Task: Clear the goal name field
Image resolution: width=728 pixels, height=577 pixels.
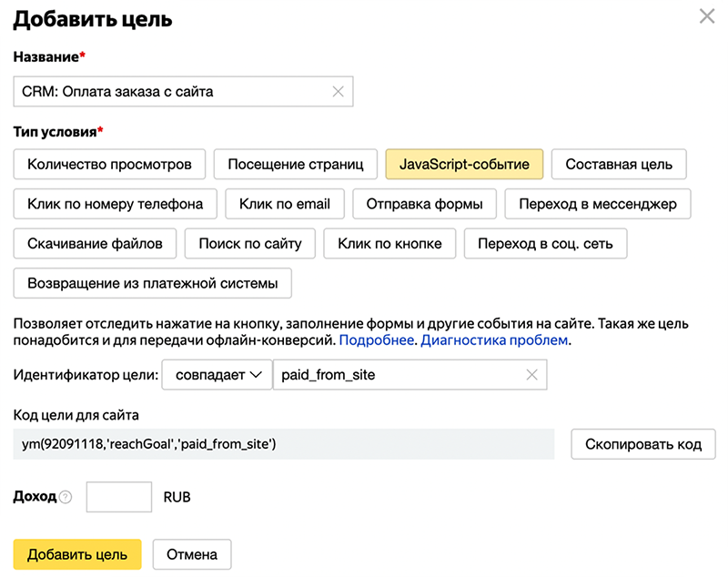Action: click(x=338, y=91)
